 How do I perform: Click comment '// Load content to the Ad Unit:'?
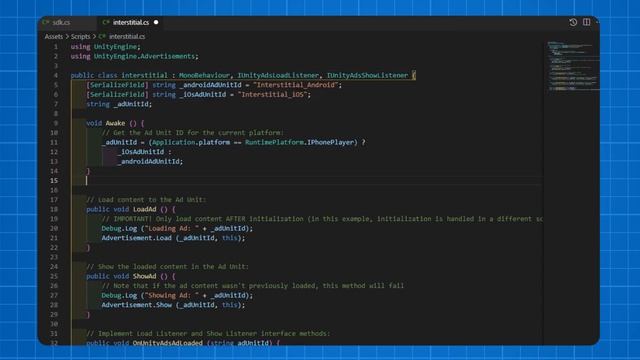pyautogui.click(x=146, y=200)
